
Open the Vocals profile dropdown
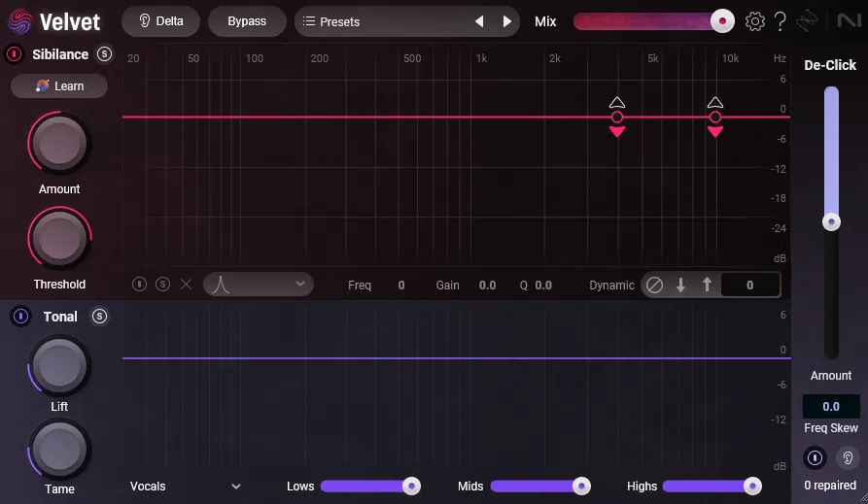click(186, 487)
